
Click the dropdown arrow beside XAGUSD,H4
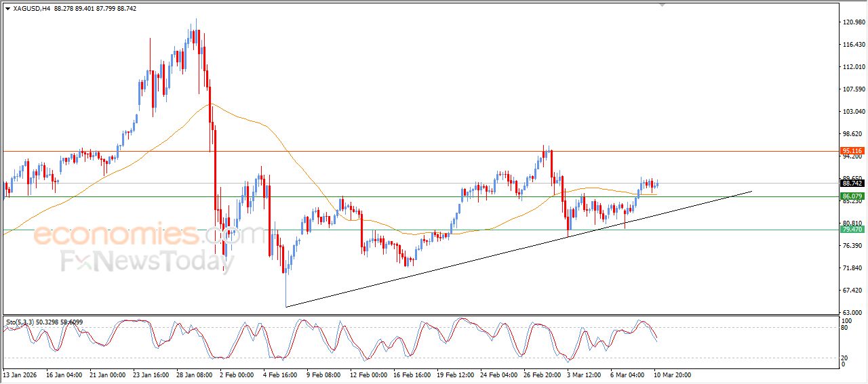[7, 9]
